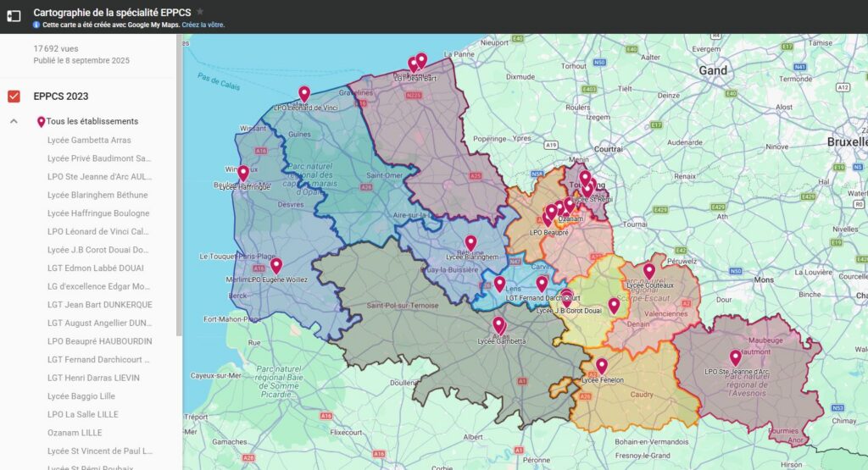Screen dimensions: 868x470
Task: Uncheck the EPPCS 2023 layer checkbox
Action: click(x=14, y=96)
